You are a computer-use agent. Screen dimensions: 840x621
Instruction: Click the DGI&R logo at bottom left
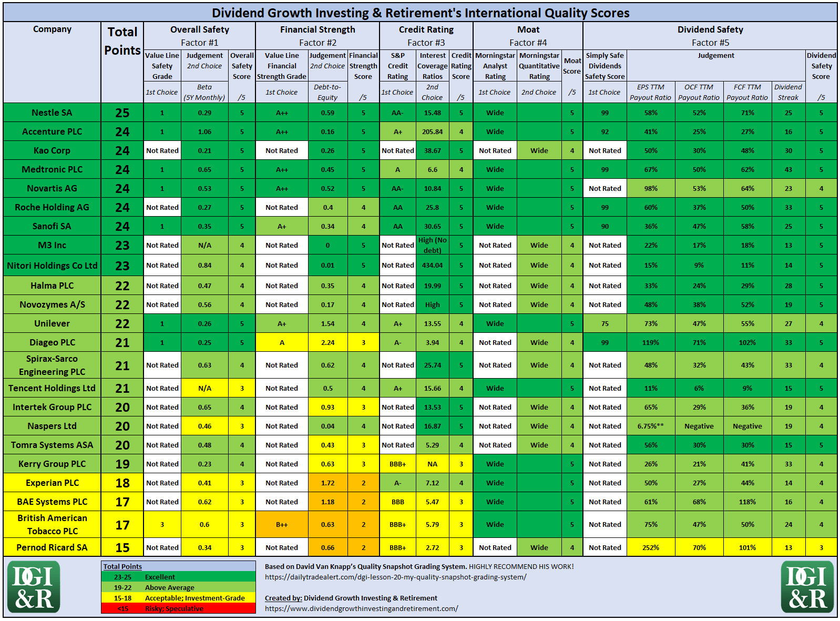pos(34,587)
